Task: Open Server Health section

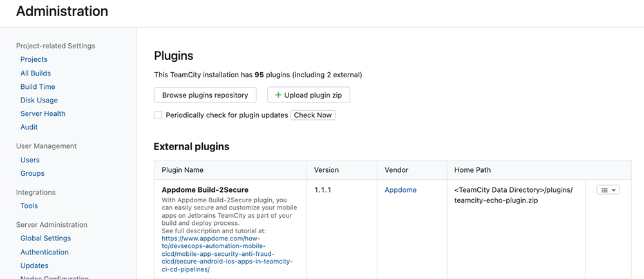Action: [x=43, y=114]
